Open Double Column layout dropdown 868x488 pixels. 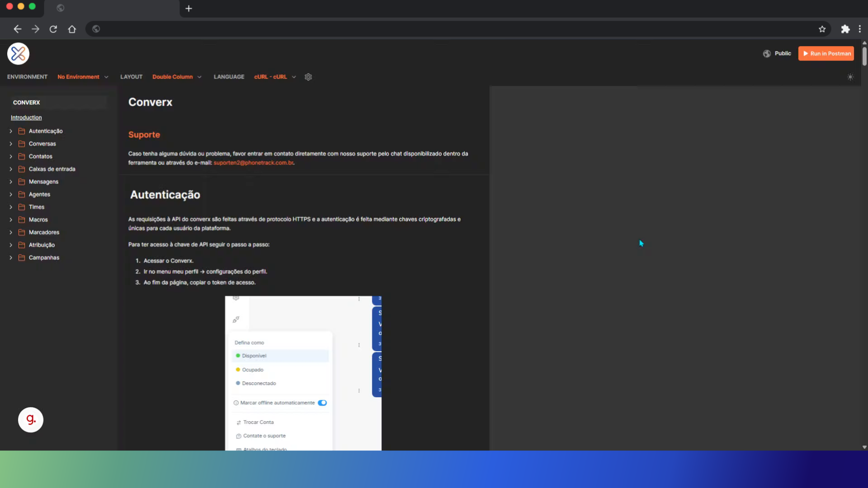177,77
